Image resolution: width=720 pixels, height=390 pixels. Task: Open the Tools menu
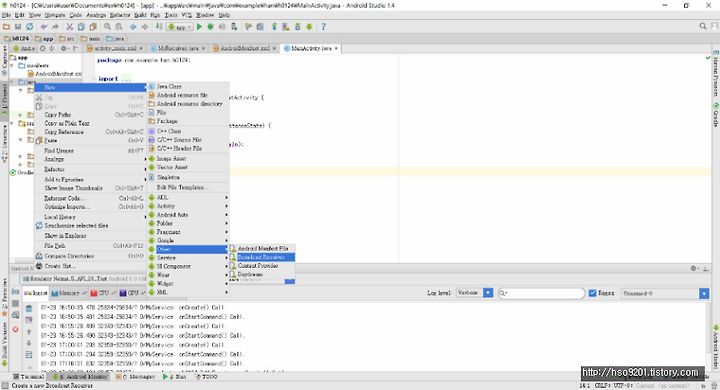[x=171, y=15]
